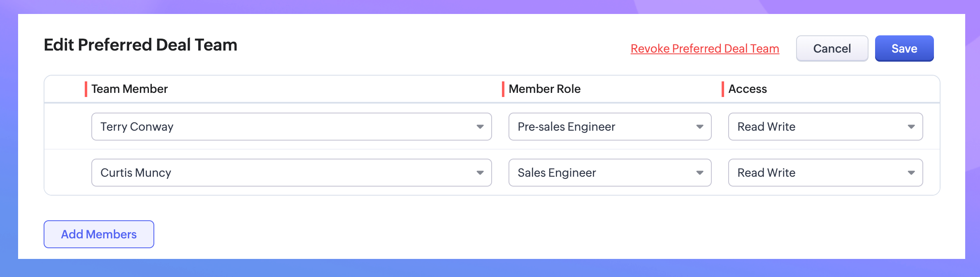Click Read Write text in Curtis Muncy row

pos(766,173)
